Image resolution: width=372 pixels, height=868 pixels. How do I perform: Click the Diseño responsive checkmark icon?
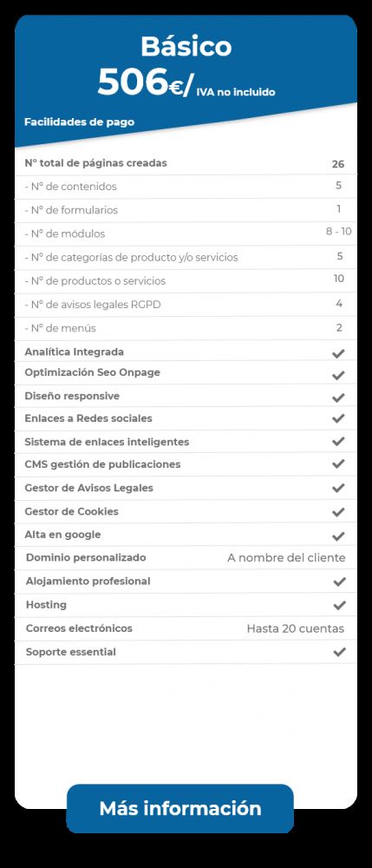[x=338, y=398]
